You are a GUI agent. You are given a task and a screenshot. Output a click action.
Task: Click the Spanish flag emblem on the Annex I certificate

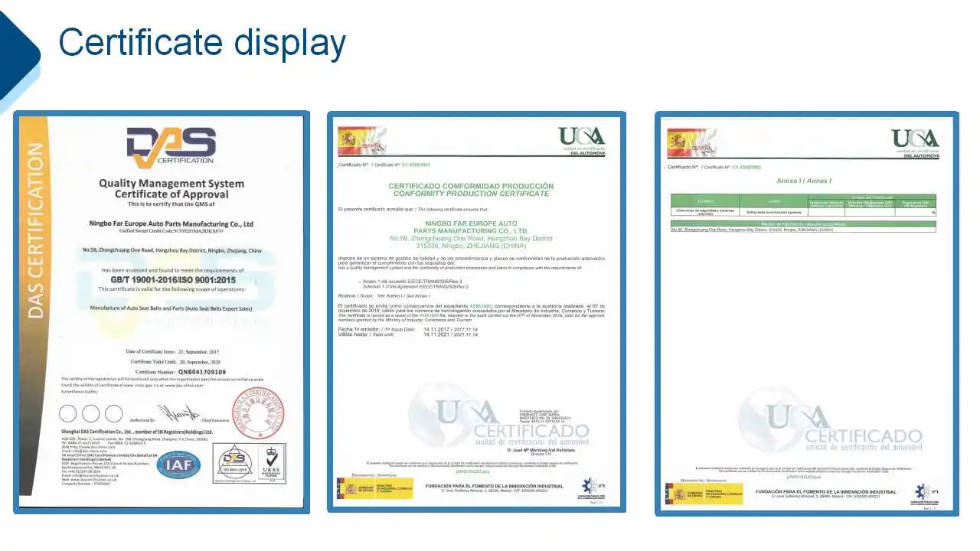tap(691, 143)
